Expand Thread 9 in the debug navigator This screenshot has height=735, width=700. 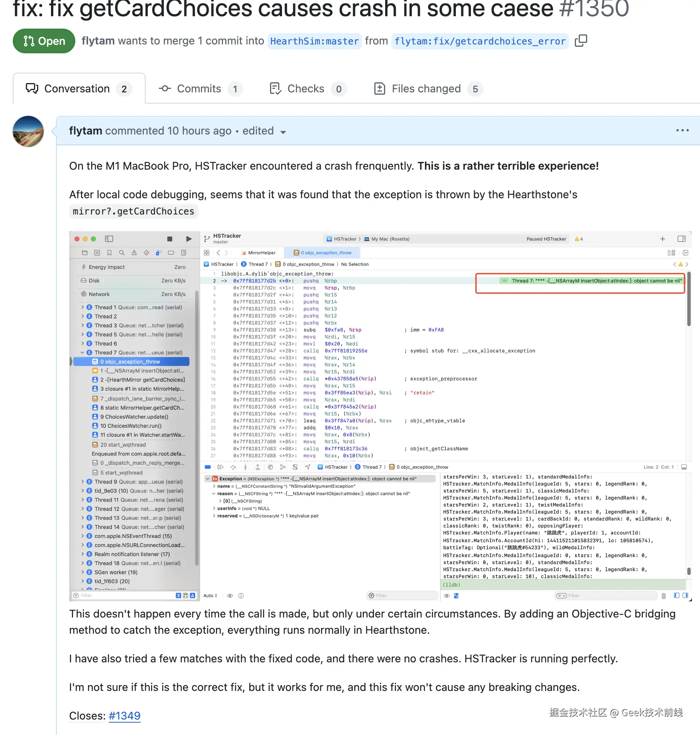click(82, 481)
